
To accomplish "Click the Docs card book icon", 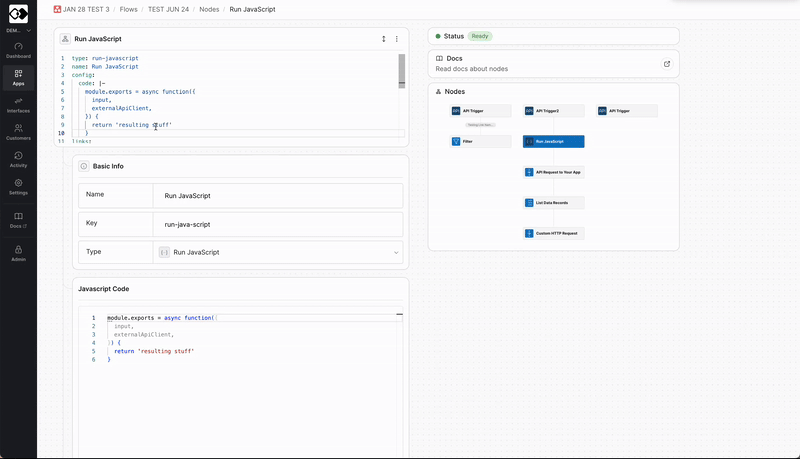I will click(439, 59).
